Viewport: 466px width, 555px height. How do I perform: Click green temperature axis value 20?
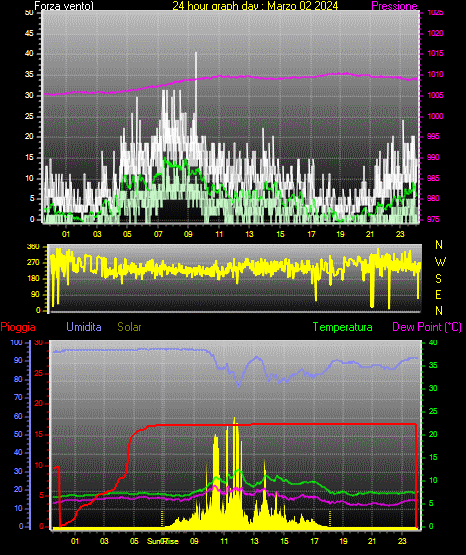pos(433,434)
